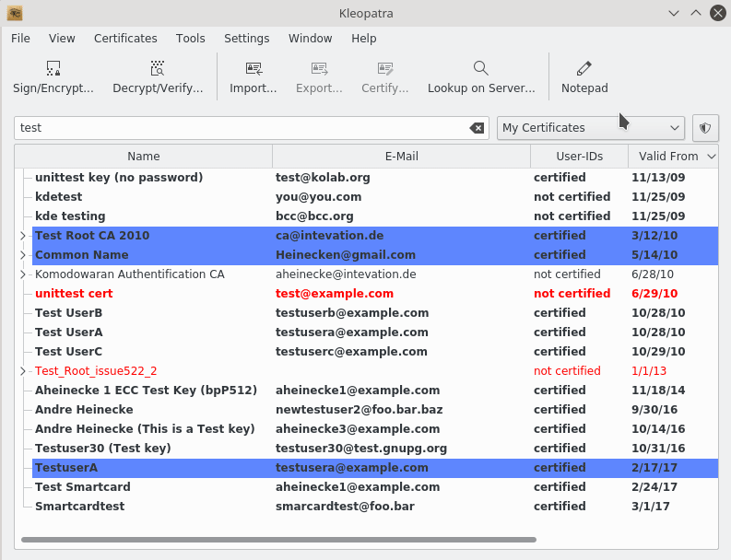Expand the Common Name certificate row

pos(23,255)
